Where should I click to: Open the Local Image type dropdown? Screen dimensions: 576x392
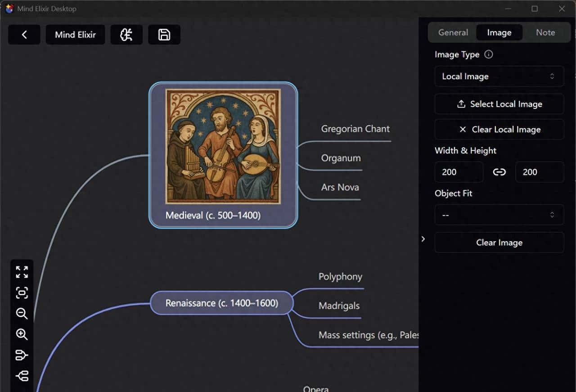click(499, 77)
